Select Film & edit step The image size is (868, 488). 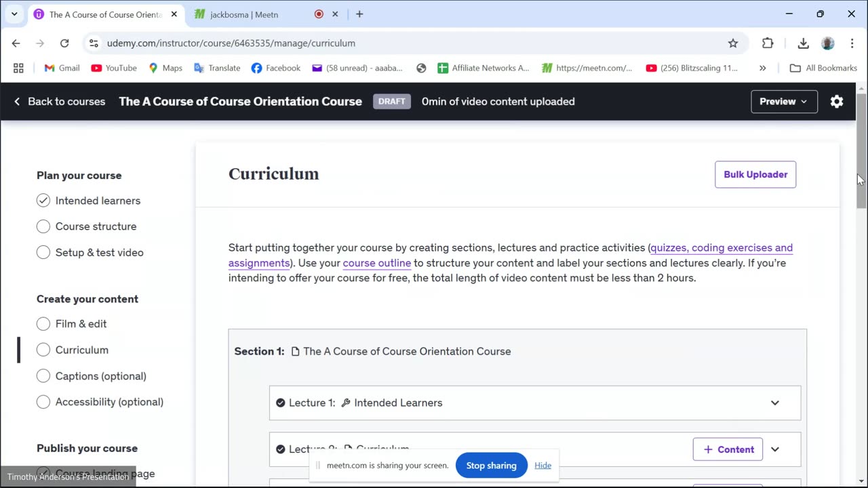tap(71, 324)
